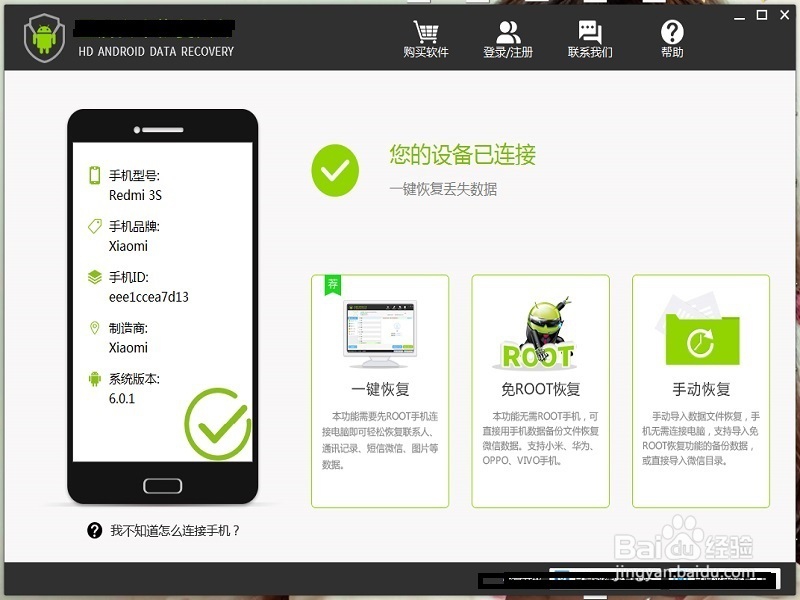800x600 pixels.
Task: Click the layers icon beside 手机ID
Action: point(94,277)
